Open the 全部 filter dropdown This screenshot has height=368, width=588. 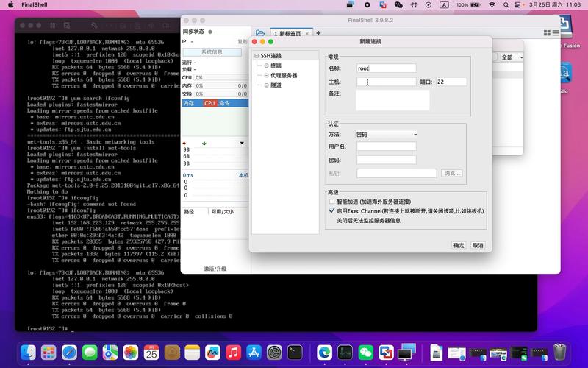click(x=511, y=57)
